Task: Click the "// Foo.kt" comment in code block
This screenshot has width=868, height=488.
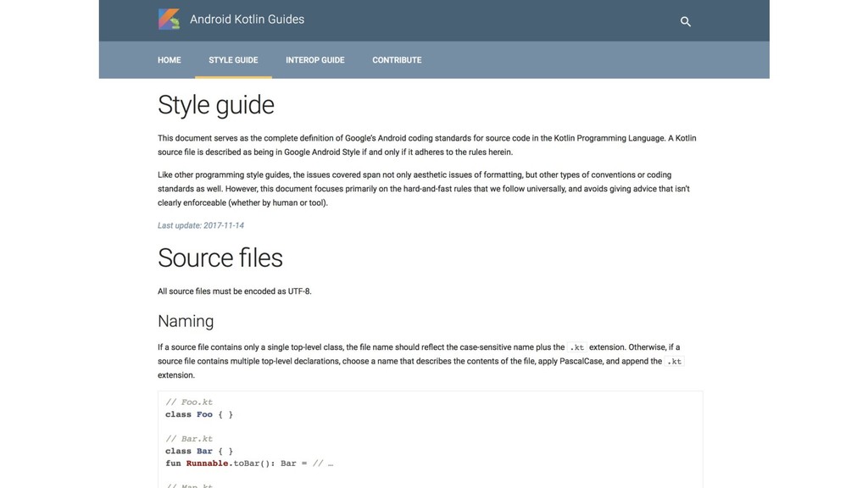Action: tap(189, 402)
